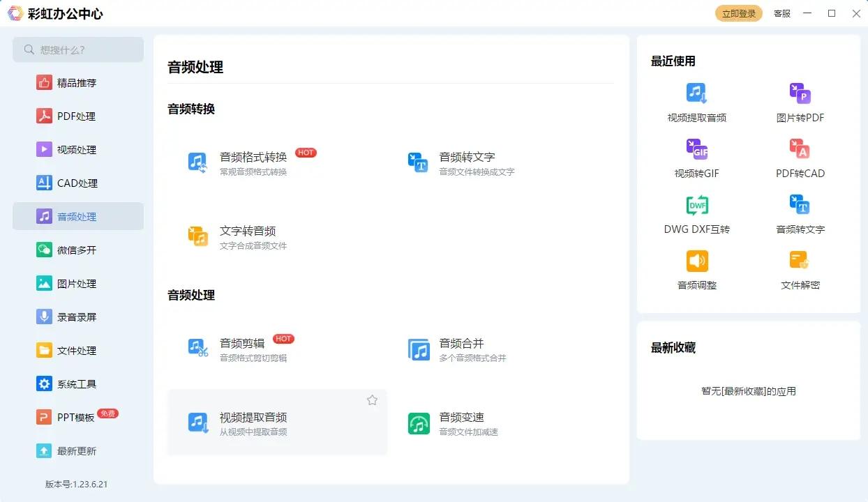Click the 免费 badge on PPT模板

pyautogui.click(x=108, y=413)
